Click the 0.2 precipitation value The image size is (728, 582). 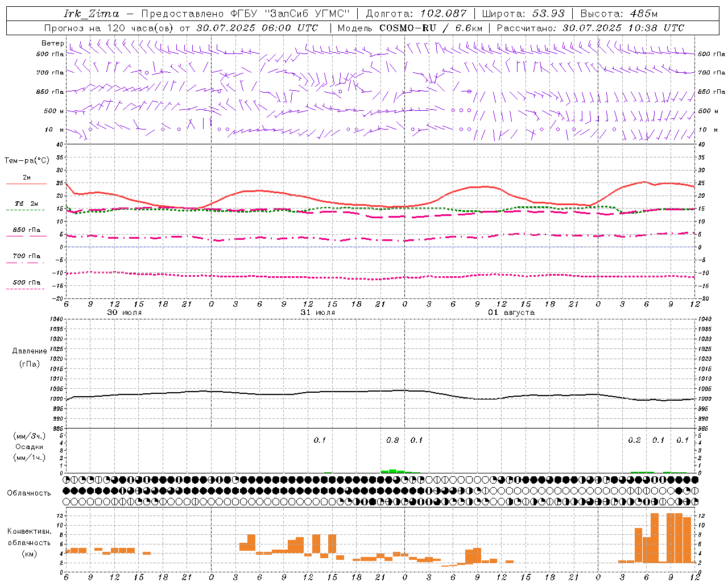click(x=634, y=440)
